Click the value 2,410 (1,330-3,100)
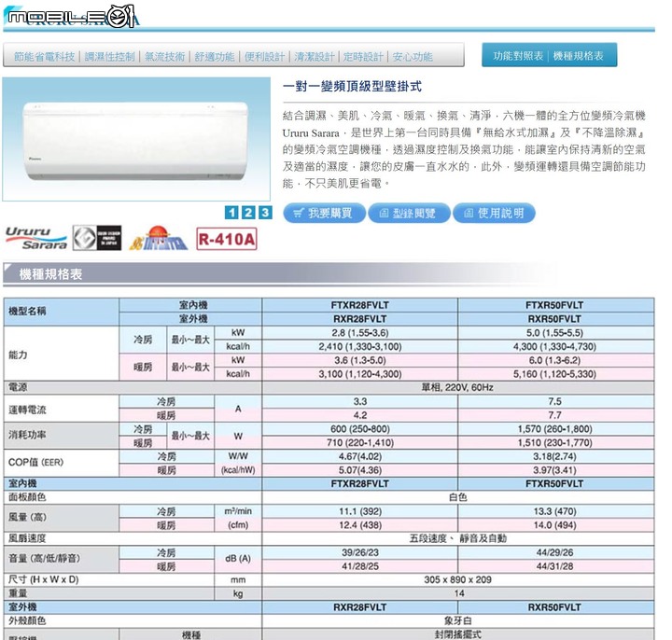Screen dimensions: 672x640 coord(360,346)
